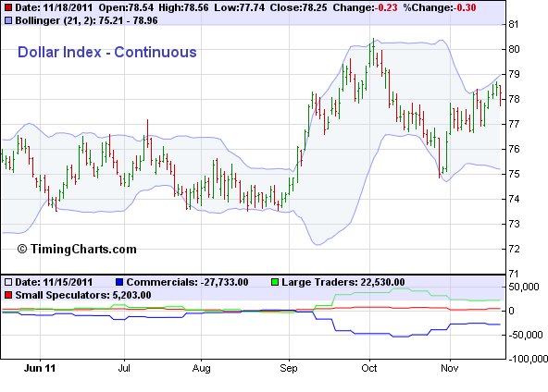The height and width of the screenshot is (392, 548).
Task: Click the 'Commercials: -27,733.00' label
Action: 187,282
